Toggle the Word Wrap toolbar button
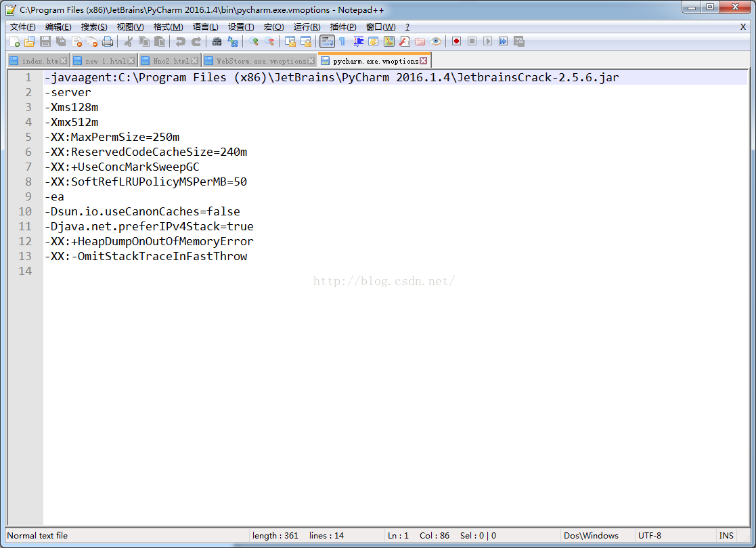Viewport: 756px width, 548px height. [327, 42]
